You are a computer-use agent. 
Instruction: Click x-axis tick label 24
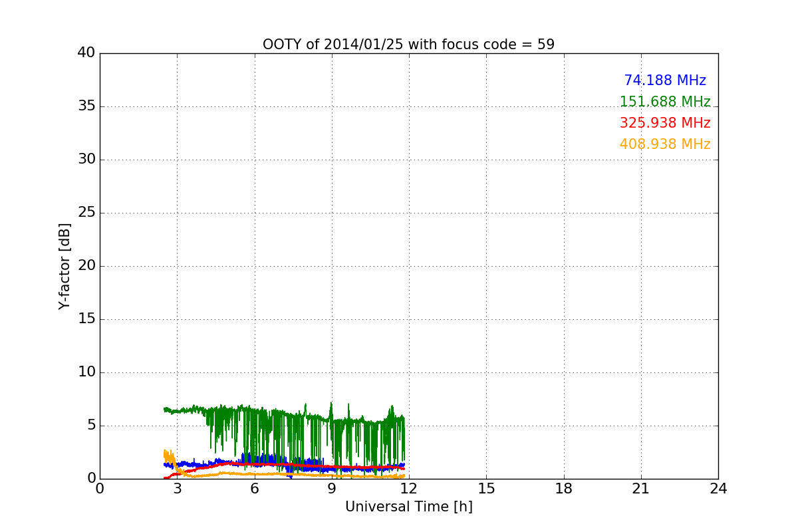[718, 489]
